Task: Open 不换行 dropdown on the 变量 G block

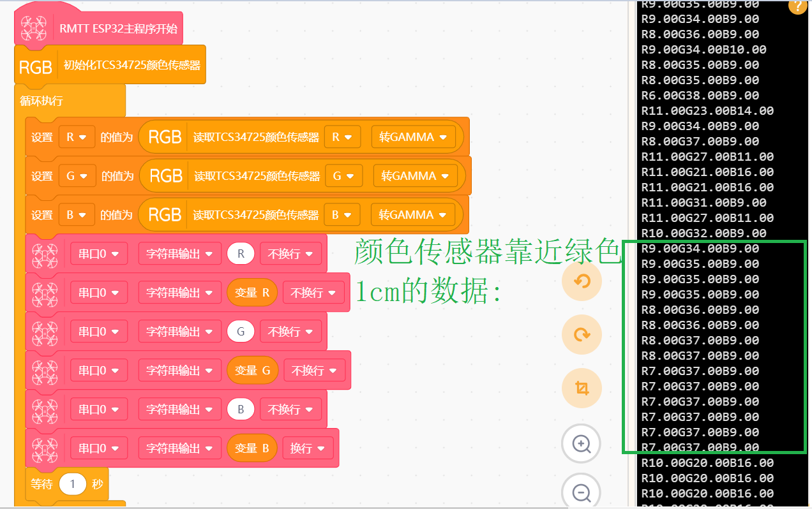Action: tap(315, 371)
